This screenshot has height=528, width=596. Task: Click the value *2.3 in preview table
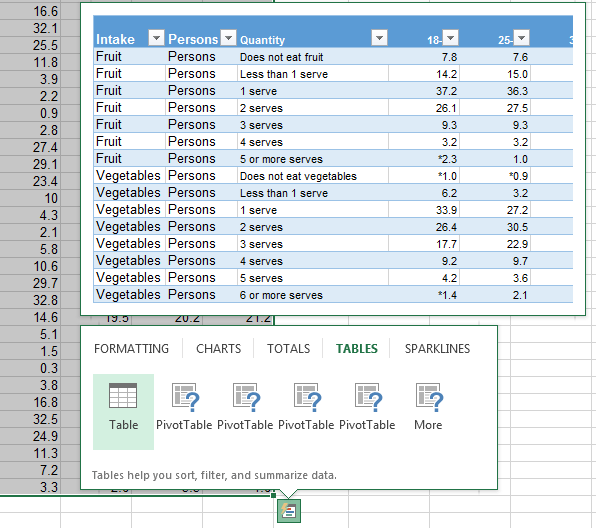click(x=447, y=159)
